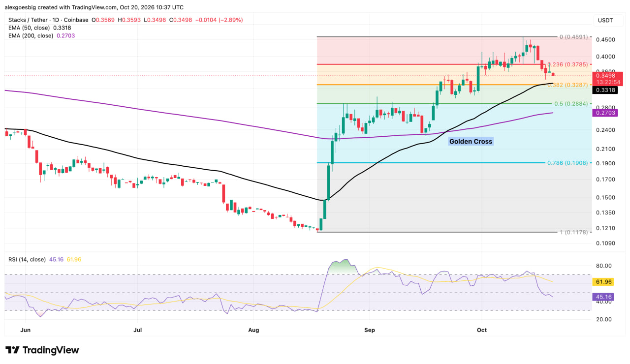630x364 pixels.
Task: Click the Fibonacci '1 (0.1178)' level label
Action: 573,232
